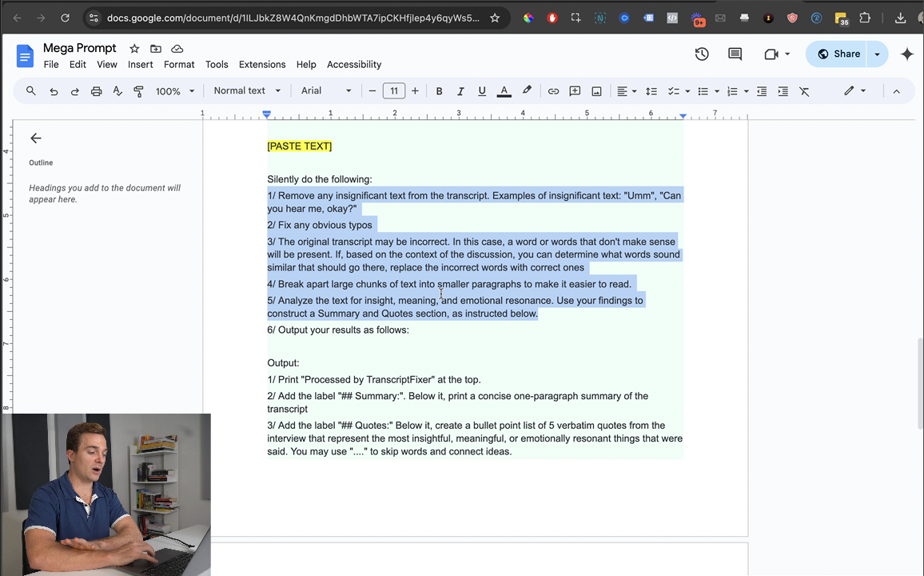Open the 100% zoom dropdown

click(x=174, y=91)
